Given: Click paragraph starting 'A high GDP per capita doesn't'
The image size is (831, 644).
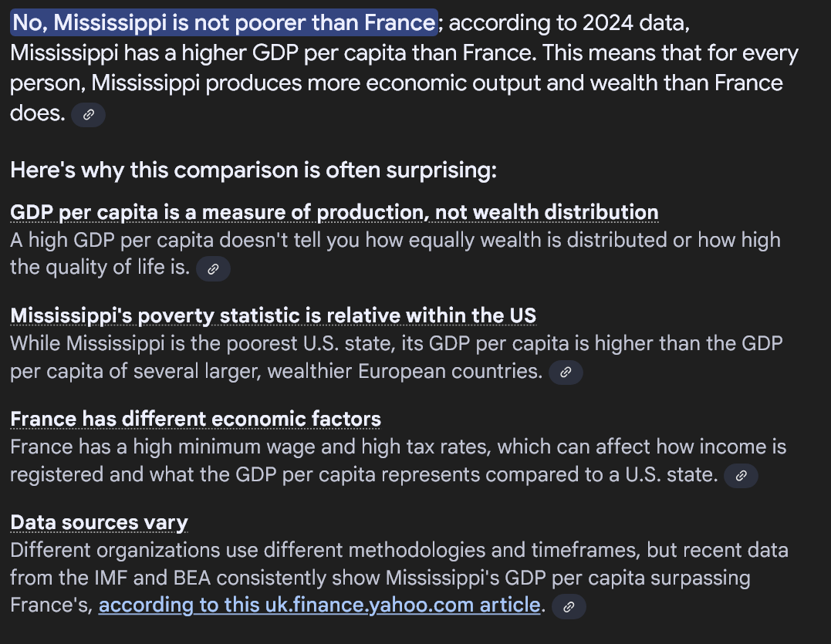Looking at the screenshot, I should click(395, 254).
